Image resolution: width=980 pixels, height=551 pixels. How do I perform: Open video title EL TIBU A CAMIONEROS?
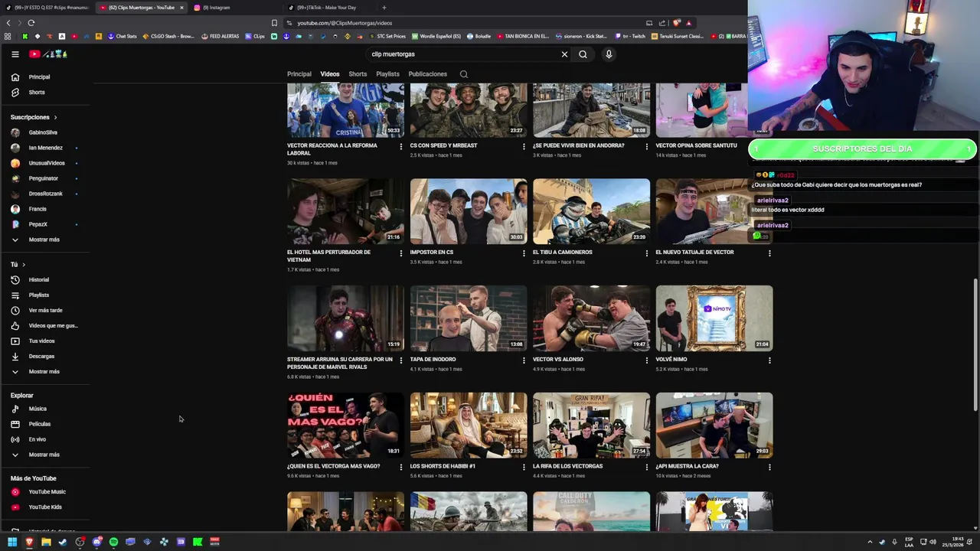point(563,253)
